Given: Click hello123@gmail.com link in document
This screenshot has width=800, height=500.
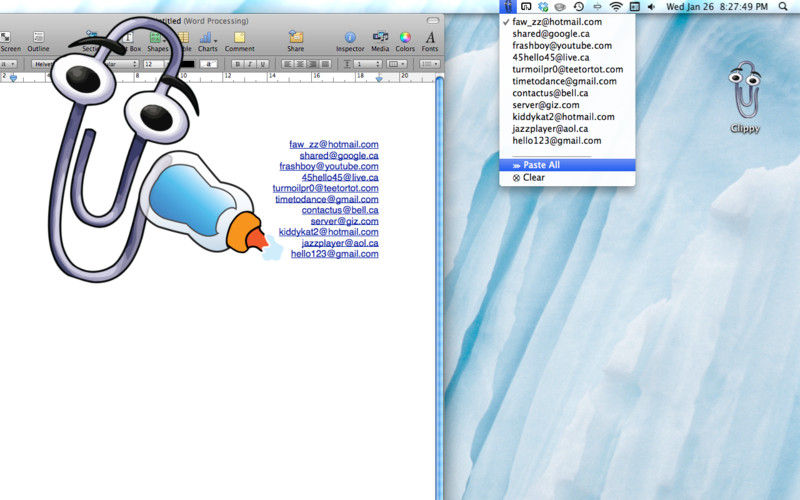Looking at the screenshot, I should coord(335,254).
